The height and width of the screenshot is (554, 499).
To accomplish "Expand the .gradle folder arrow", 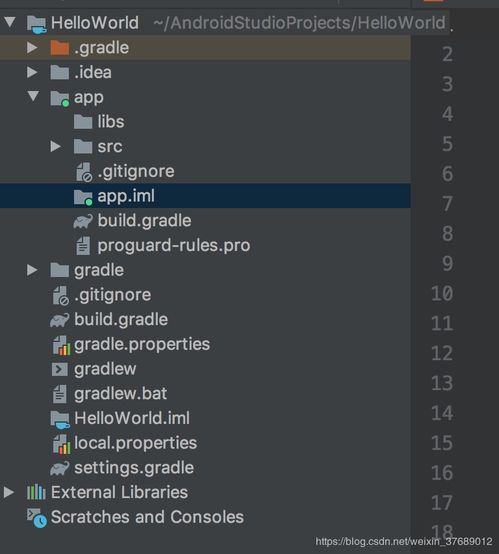I will pyautogui.click(x=32, y=47).
